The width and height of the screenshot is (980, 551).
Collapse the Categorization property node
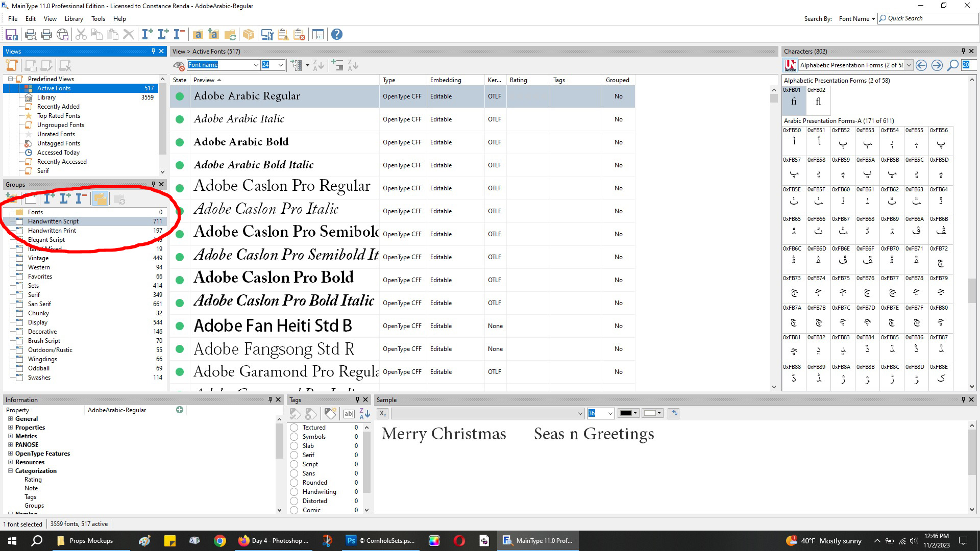pyautogui.click(x=10, y=471)
